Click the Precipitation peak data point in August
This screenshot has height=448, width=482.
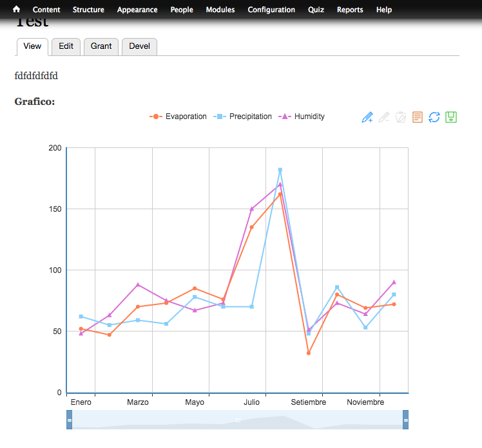280,170
